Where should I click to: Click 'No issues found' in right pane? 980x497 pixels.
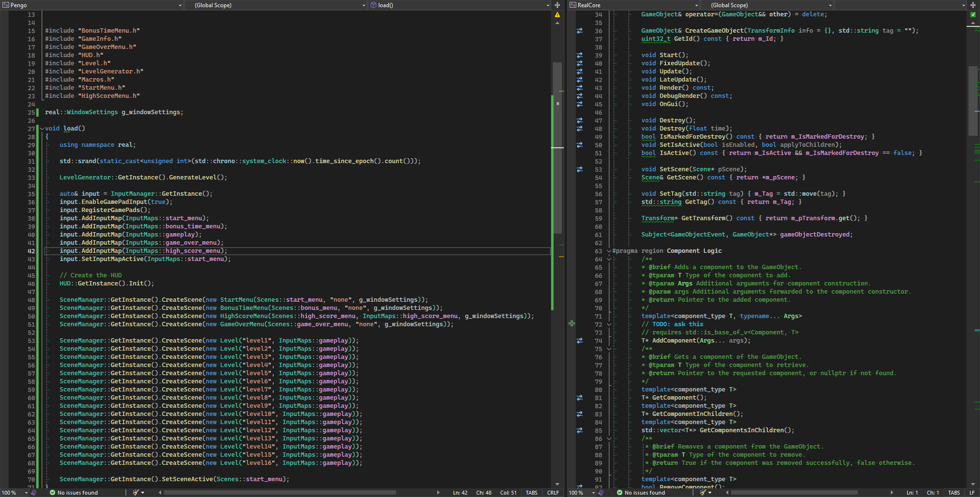pyautogui.click(x=641, y=493)
